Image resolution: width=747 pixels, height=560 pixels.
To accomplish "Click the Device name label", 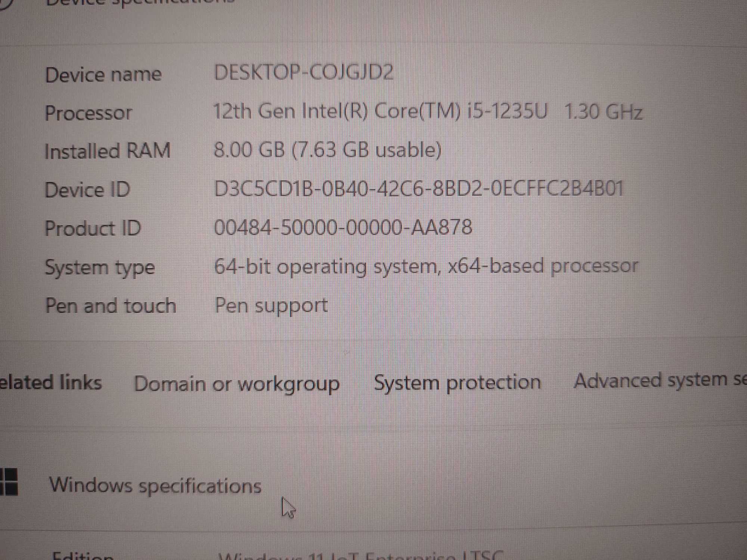I will click(103, 74).
